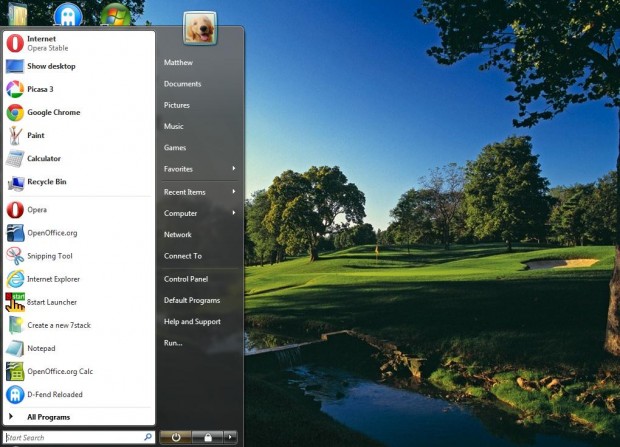Open Default Programs
Viewport: 620px width, 447px height.
[192, 300]
